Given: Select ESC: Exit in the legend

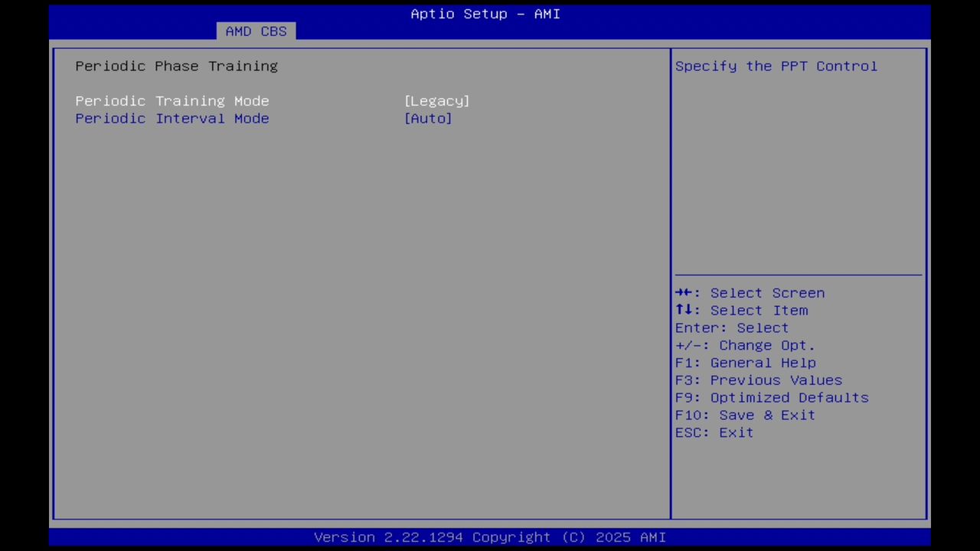Looking at the screenshot, I should [x=713, y=432].
